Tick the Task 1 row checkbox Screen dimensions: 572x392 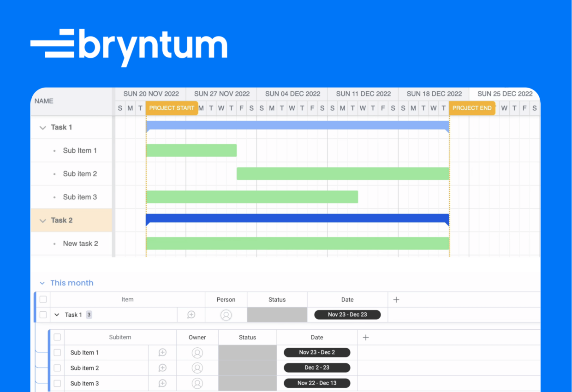[x=43, y=315]
